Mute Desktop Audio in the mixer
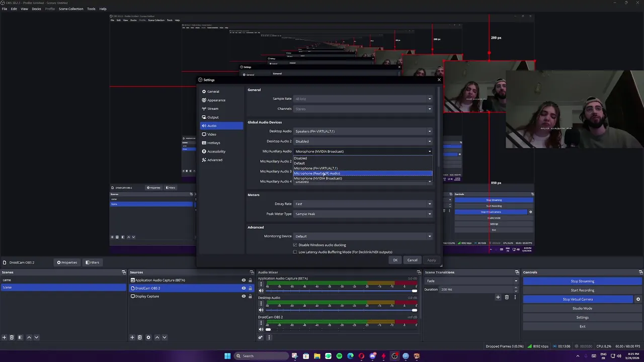 click(x=261, y=310)
